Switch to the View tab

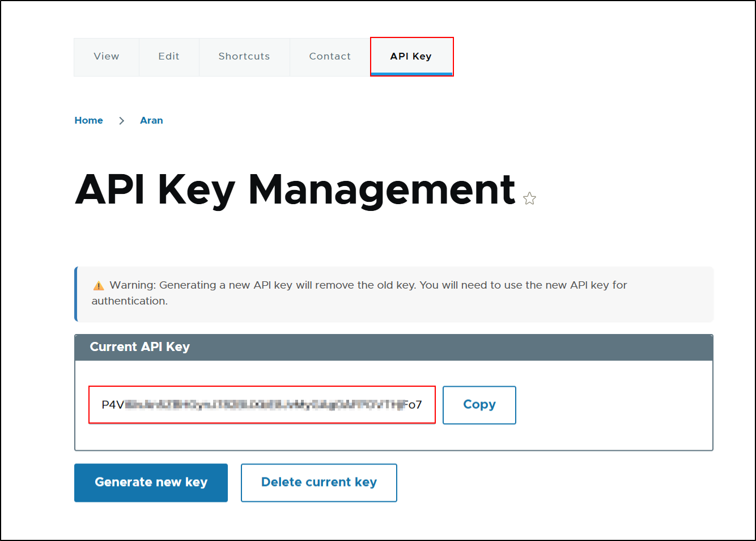point(106,56)
